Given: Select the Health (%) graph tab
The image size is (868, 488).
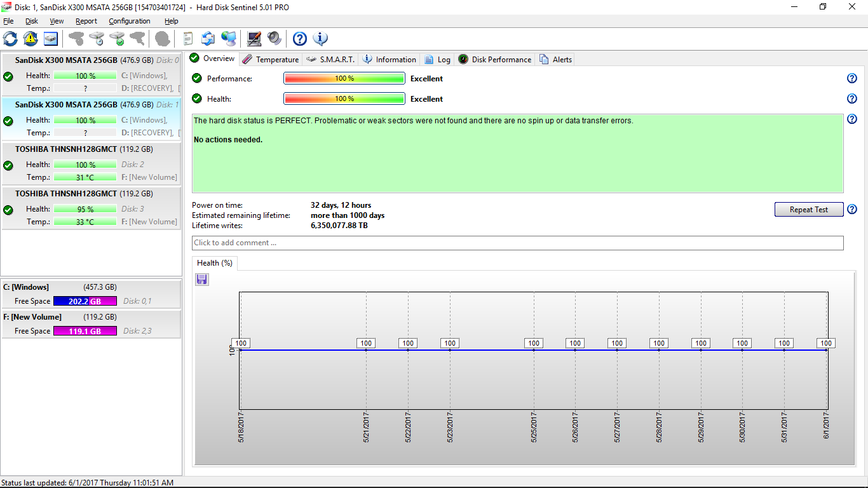Looking at the screenshot, I should coord(215,263).
